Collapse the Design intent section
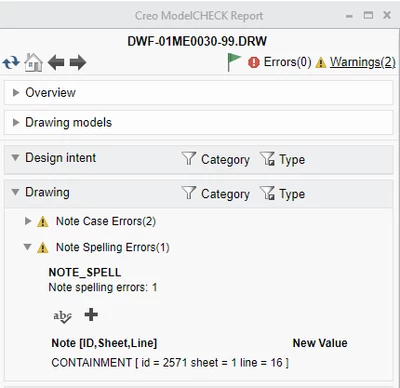 [15, 157]
